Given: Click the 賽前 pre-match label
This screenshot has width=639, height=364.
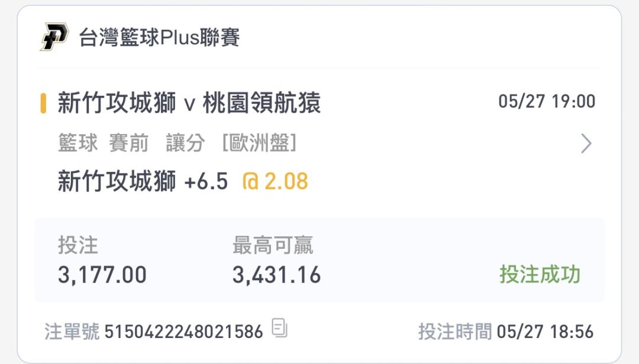Looking at the screenshot, I should [x=129, y=144].
